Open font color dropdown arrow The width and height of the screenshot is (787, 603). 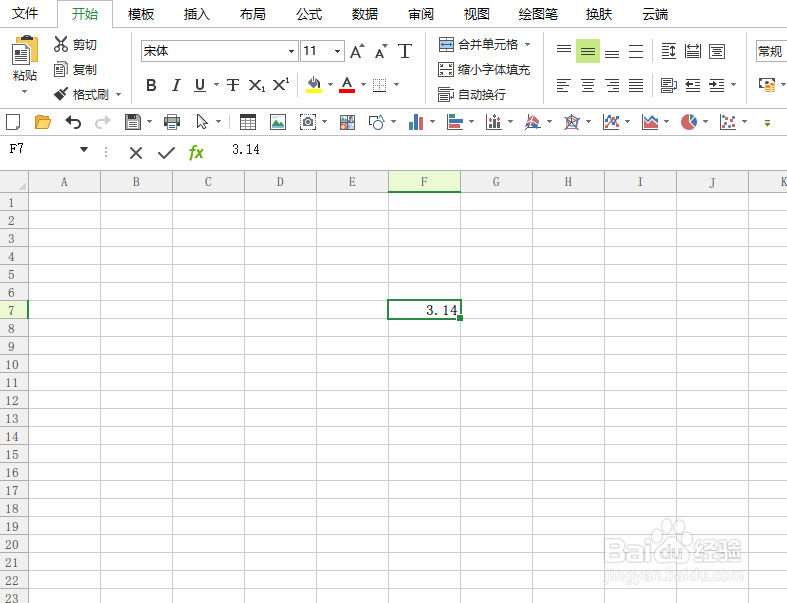(363, 84)
